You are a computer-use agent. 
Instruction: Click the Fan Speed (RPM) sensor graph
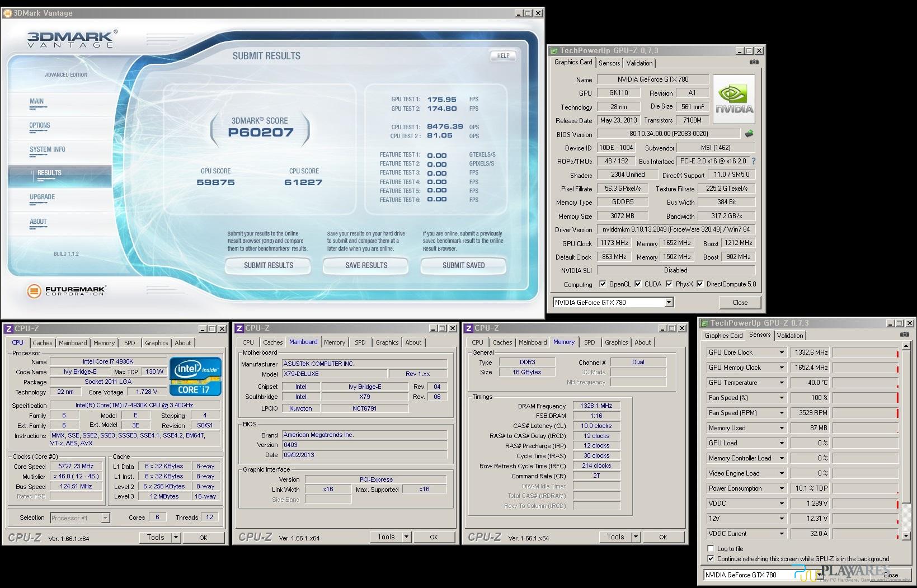point(866,413)
